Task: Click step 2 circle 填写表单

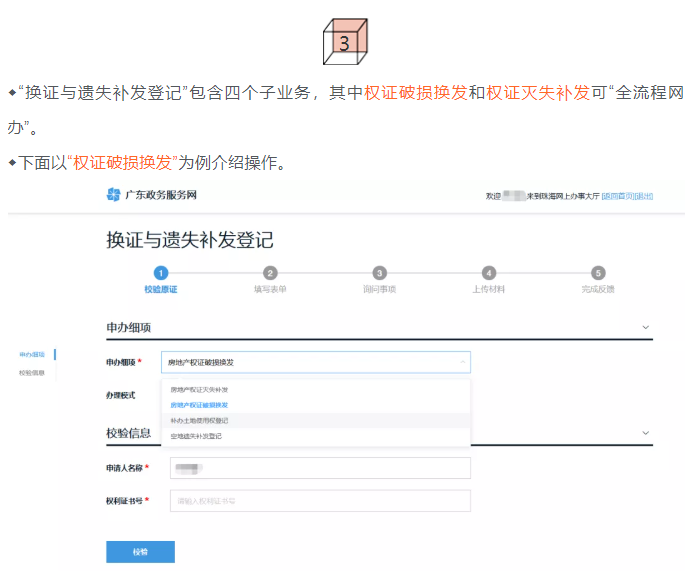Action: (270, 272)
